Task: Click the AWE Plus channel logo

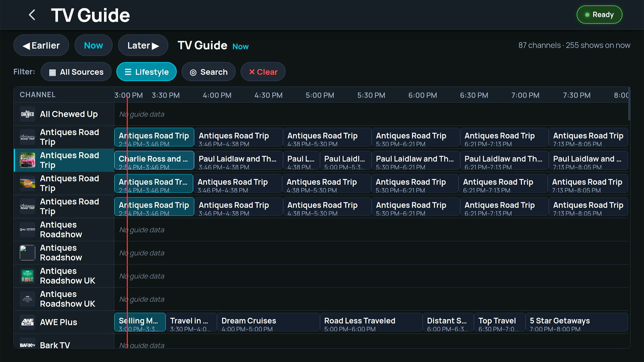Action: coord(27,322)
